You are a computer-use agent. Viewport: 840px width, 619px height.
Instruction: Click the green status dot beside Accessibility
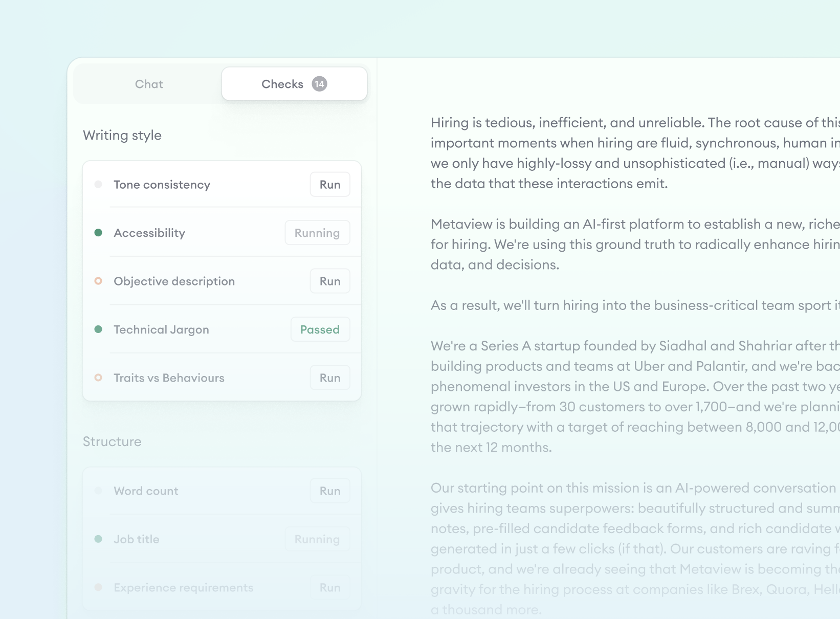coord(98,233)
